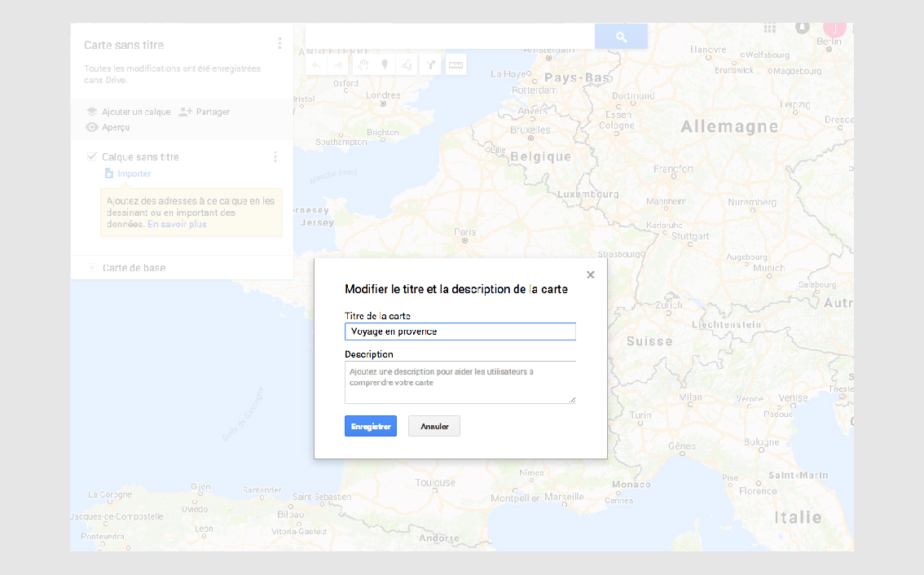
Task: Click Venise on the map
Action: click(793, 397)
